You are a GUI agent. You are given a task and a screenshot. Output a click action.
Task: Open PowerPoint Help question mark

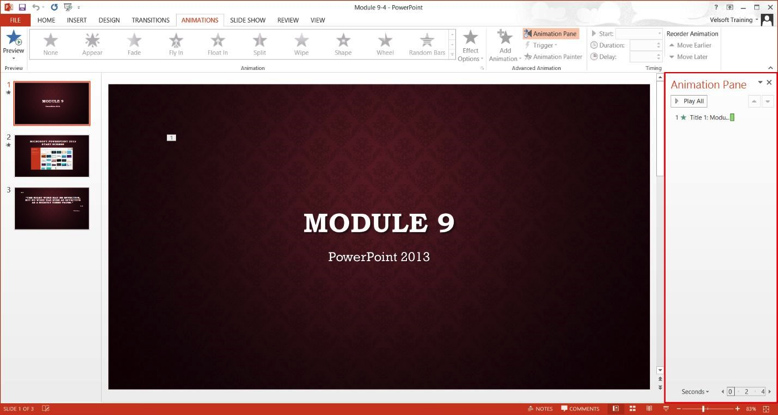[x=716, y=7]
